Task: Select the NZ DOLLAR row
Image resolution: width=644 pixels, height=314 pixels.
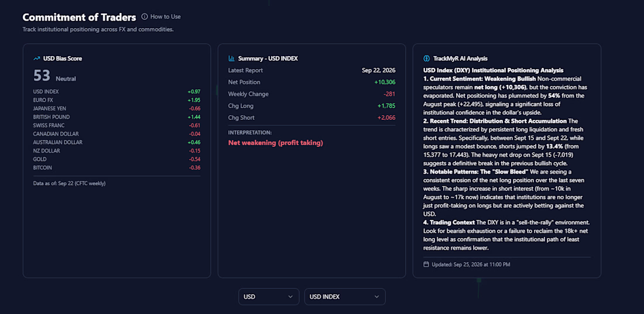Action: point(117,151)
